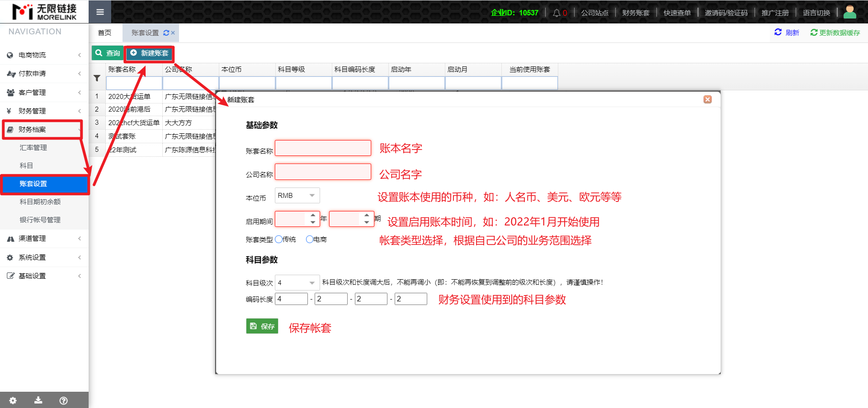Click the 账套名称 input field in dialog
This screenshot has height=408, width=868.
pyautogui.click(x=323, y=148)
